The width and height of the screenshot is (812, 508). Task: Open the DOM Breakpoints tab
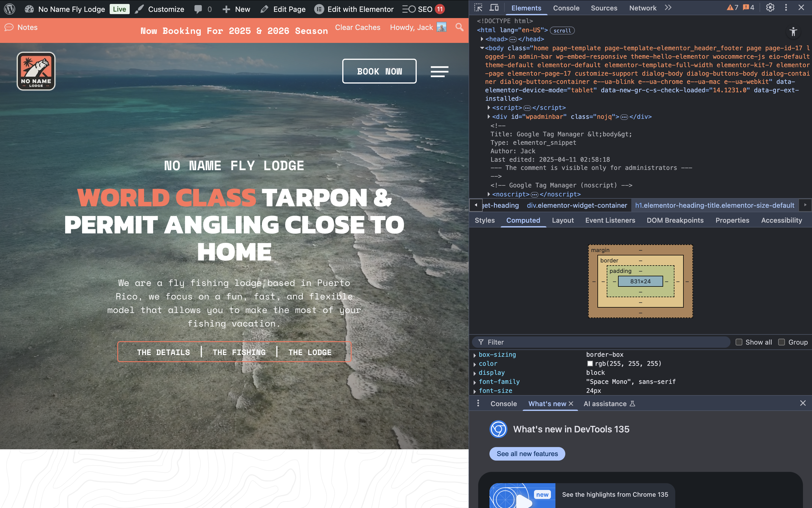click(x=675, y=220)
